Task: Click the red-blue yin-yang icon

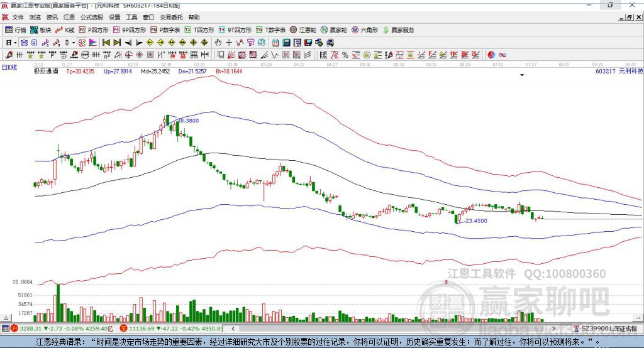Action: [x=491, y=55]
